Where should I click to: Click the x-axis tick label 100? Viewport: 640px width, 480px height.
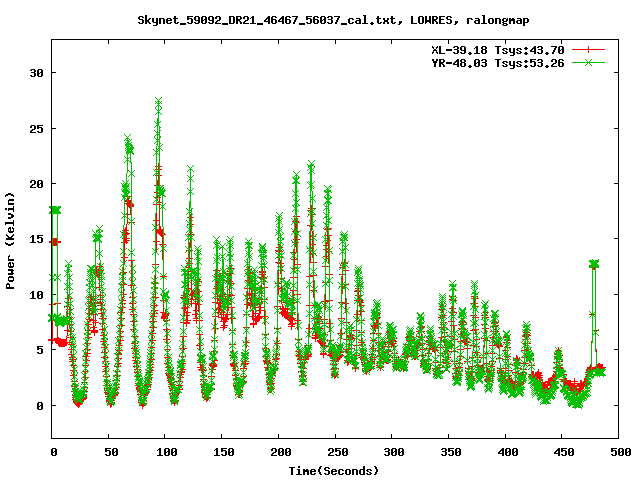pos(167,452)
